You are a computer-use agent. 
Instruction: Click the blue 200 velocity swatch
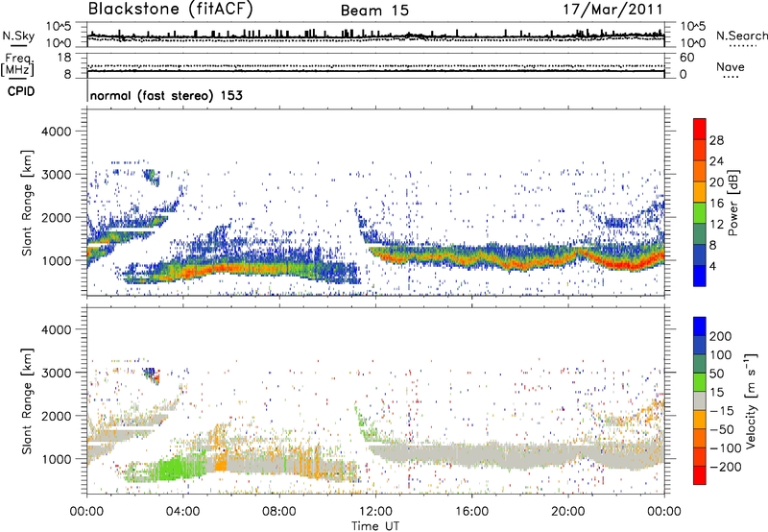click(700, 326)
